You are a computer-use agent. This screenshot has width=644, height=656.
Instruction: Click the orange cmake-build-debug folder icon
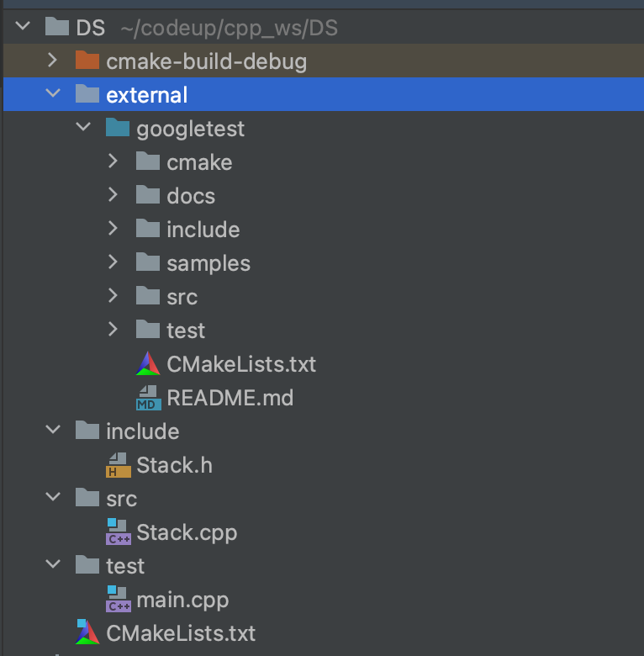point(87,61)
